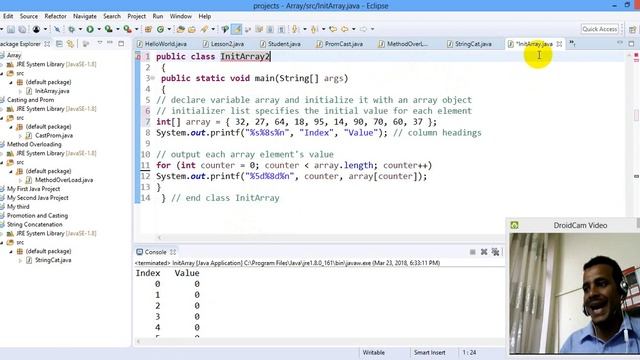Click the Save All icon
The image size is (640, 360).
tap(22, 29)
